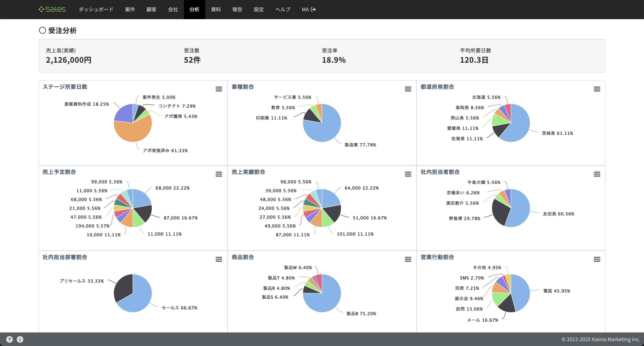Expand the 商品割合 chart export menu
This screenshot has width=644, height=346.
coord(408,259)
